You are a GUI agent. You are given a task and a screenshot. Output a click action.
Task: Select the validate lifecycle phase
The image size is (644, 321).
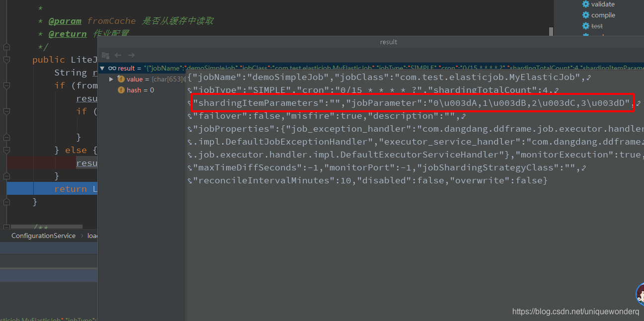603,4
